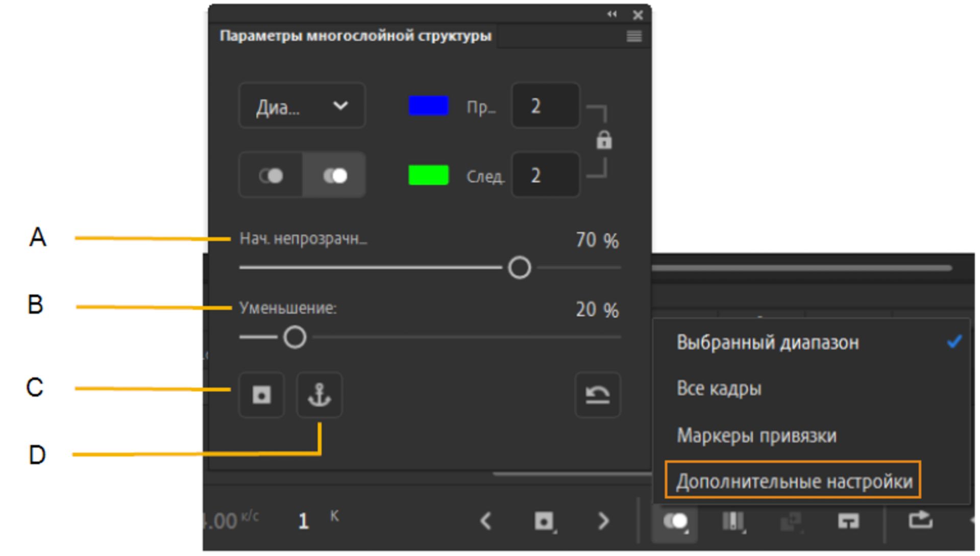The width and height of the screenshot is (980, 556).
Task: Go to next keyframe arrow
Action: coord(603,521)
